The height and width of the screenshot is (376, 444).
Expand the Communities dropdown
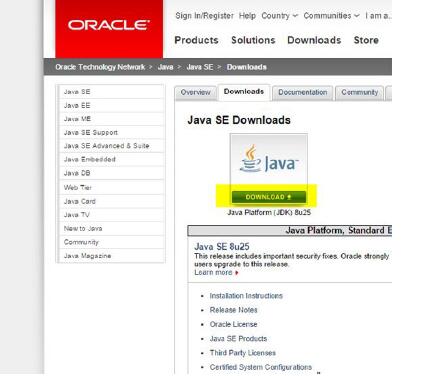[x=331, y=16]
